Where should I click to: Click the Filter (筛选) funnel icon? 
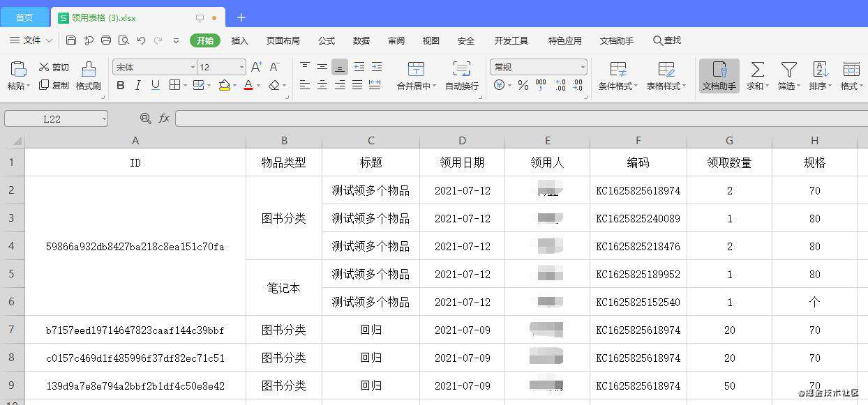click(x=788, y=69)
